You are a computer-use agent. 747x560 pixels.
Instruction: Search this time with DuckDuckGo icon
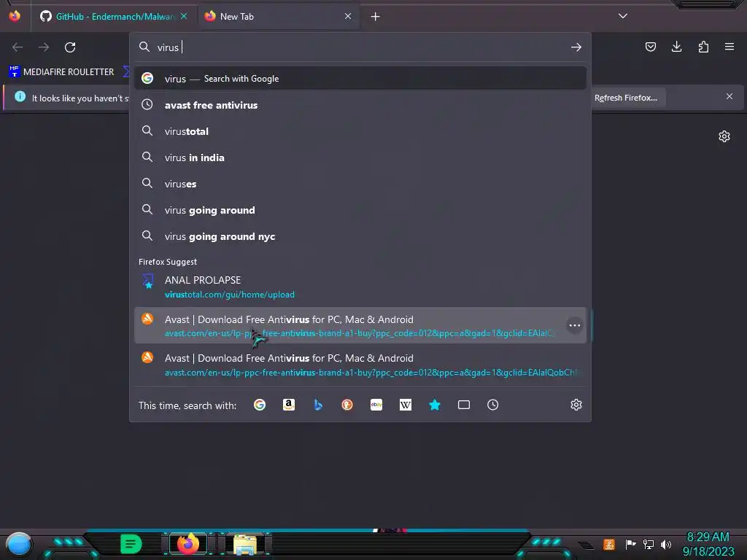347,405
